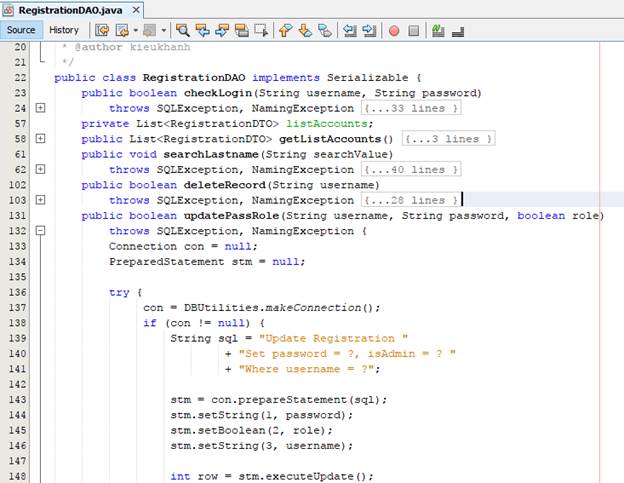624x483 pixels.
Task: Click Shift Line Left icon
Action: [350, 30]
